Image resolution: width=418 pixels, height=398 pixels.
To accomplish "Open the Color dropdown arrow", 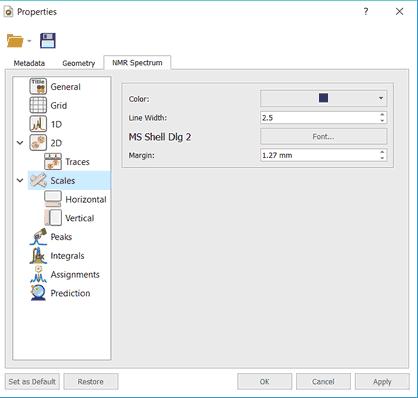I will coord(381,98).
